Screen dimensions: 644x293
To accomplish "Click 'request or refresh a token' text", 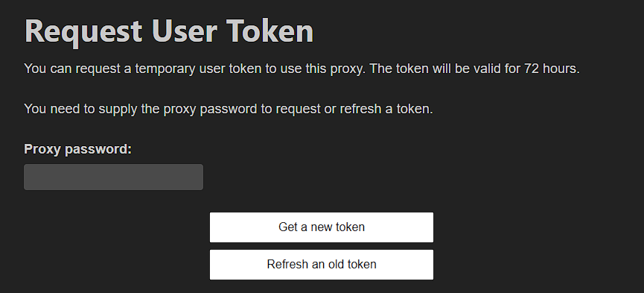I will tap(354, 109).
